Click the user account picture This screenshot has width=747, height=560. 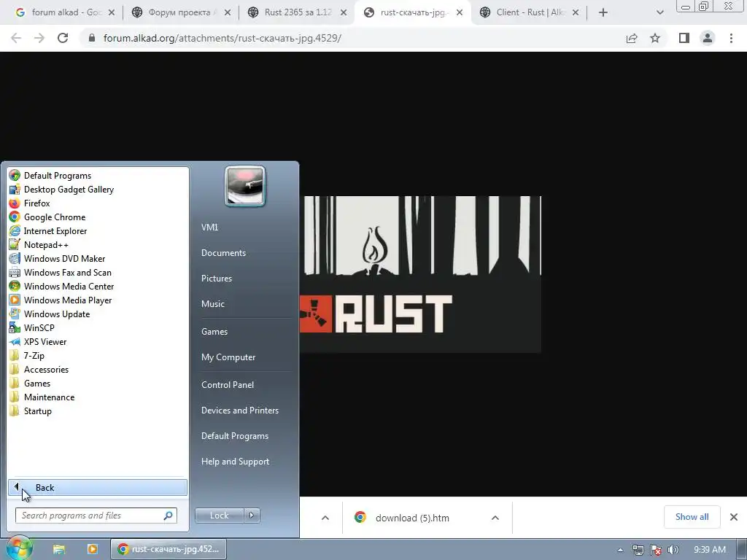coord(245,186)
